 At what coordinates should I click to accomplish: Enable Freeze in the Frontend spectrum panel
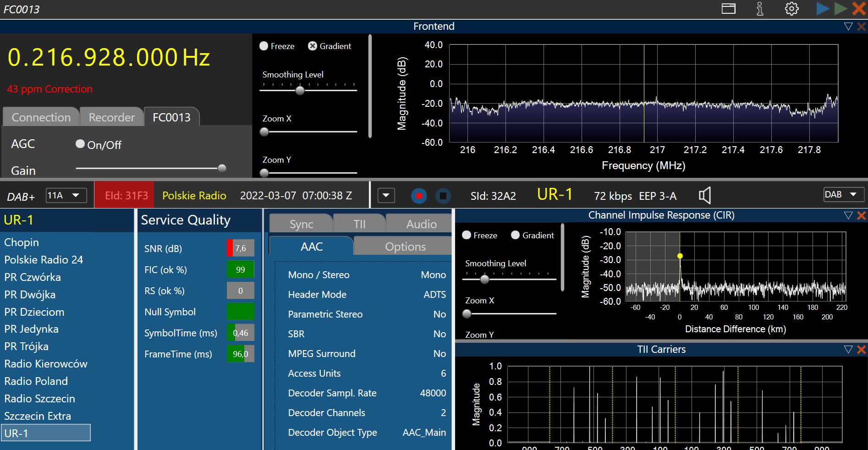point(264,46)
